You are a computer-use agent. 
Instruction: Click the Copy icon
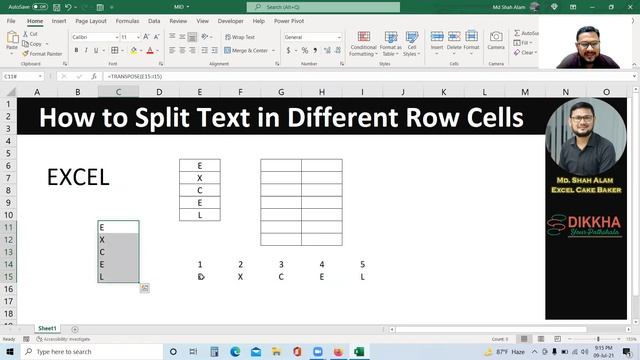click(25, 43)
